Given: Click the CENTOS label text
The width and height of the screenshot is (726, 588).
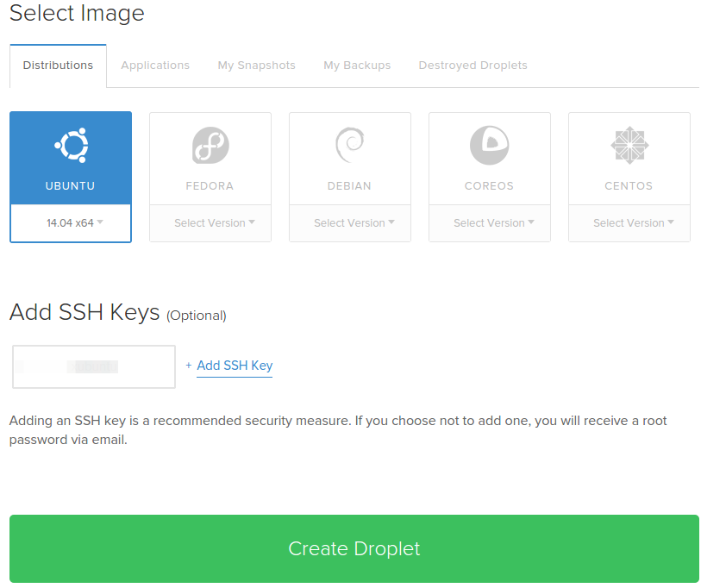Looking at the screenshot, I should (629, 186).
